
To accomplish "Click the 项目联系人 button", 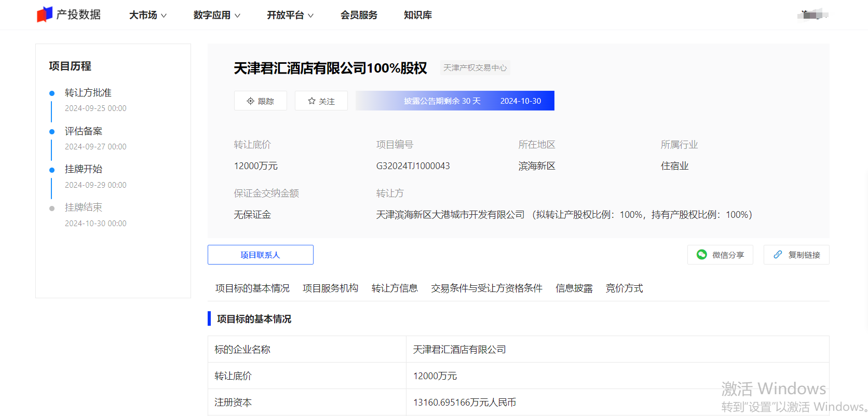I will point(261,255).
